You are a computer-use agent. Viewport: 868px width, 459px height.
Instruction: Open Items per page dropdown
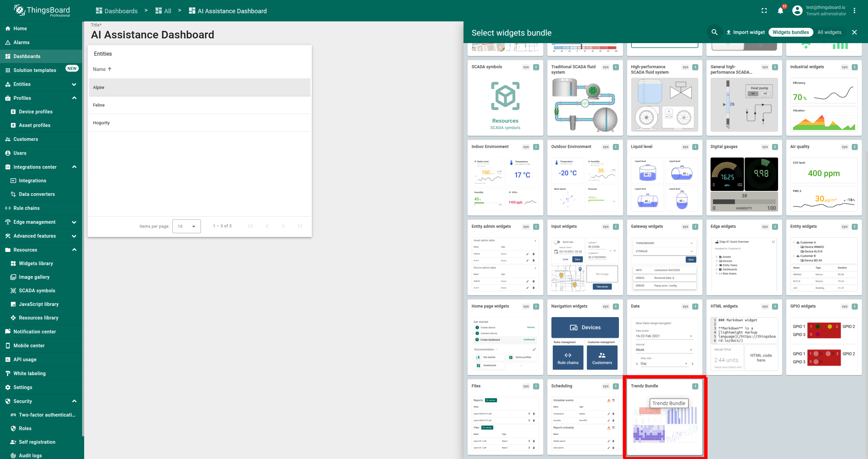(x=186, y=226)
